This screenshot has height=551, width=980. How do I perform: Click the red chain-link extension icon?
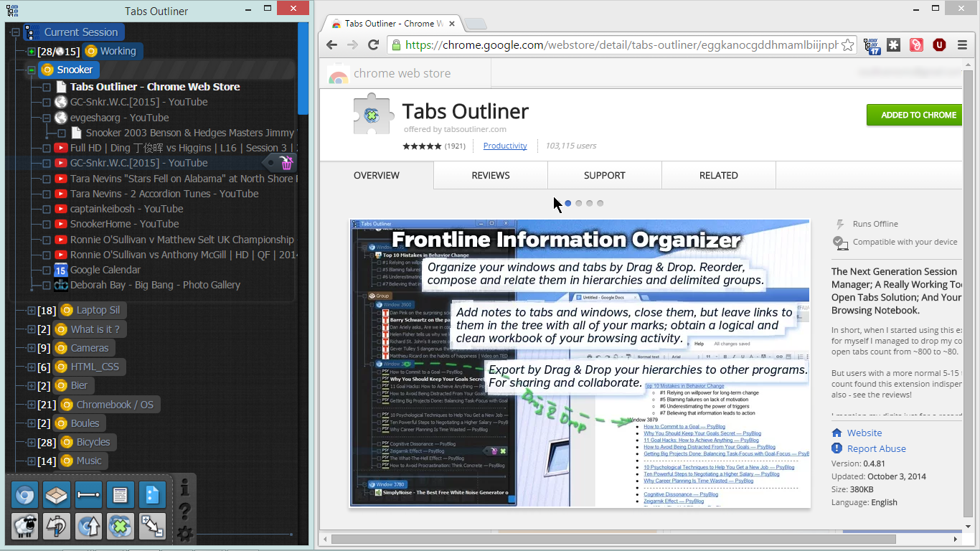(916, 44)
